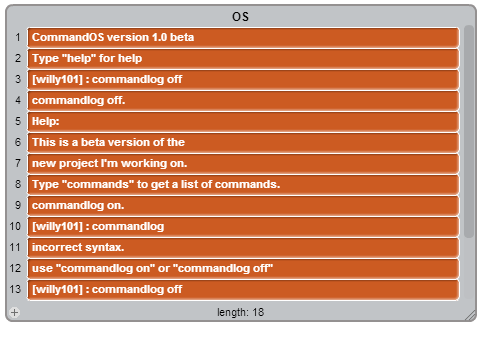Select the "incorrect syntax." row
480x360 pixels.
click(243, 247)
